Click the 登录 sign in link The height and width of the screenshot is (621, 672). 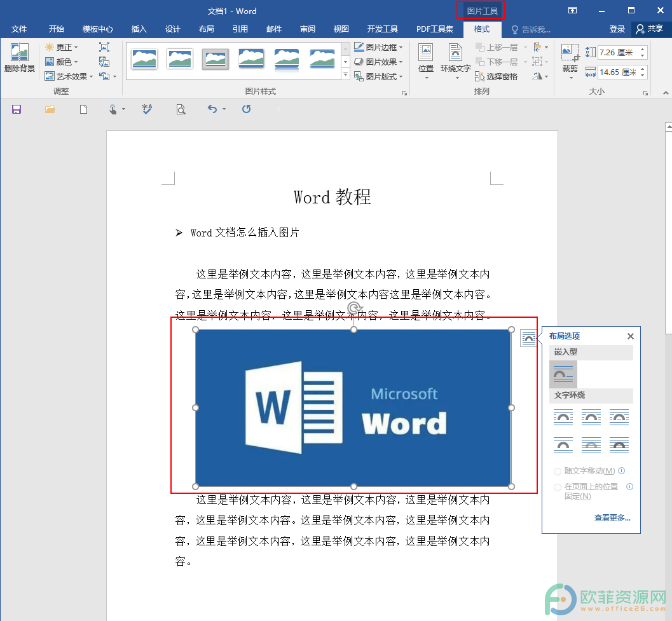(x=617, y=29)
